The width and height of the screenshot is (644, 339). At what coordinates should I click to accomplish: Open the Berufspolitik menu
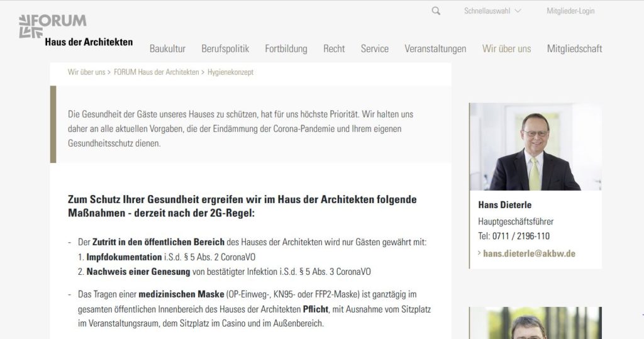(225, 48)
